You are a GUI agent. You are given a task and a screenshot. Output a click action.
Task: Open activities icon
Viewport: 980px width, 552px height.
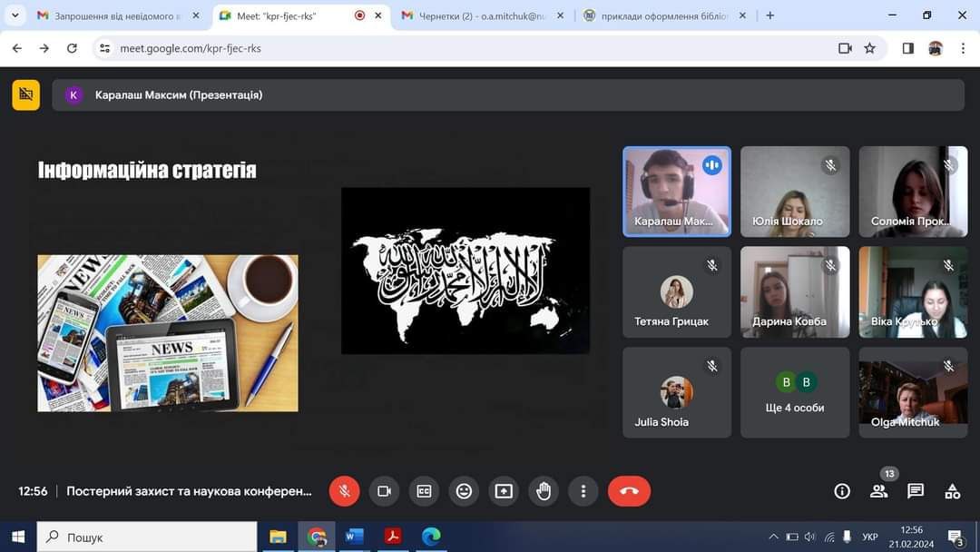953,491
